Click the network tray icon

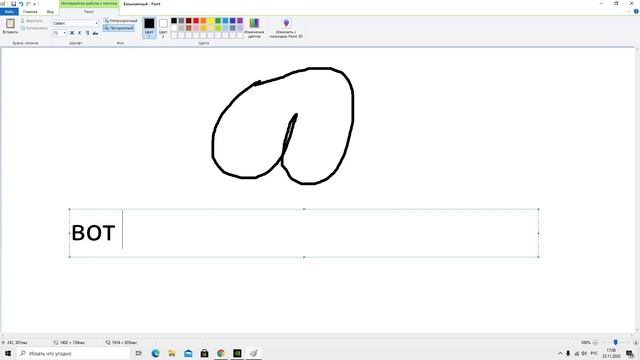pyautogui.click(x=576, y=353)
